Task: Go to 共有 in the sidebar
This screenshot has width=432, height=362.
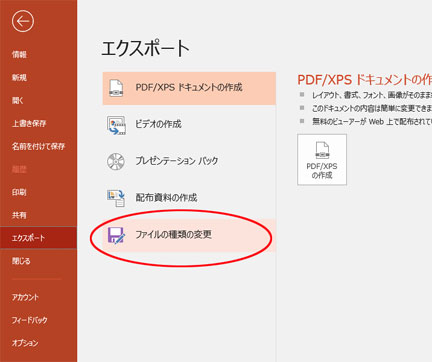Action: click(19, 215)
